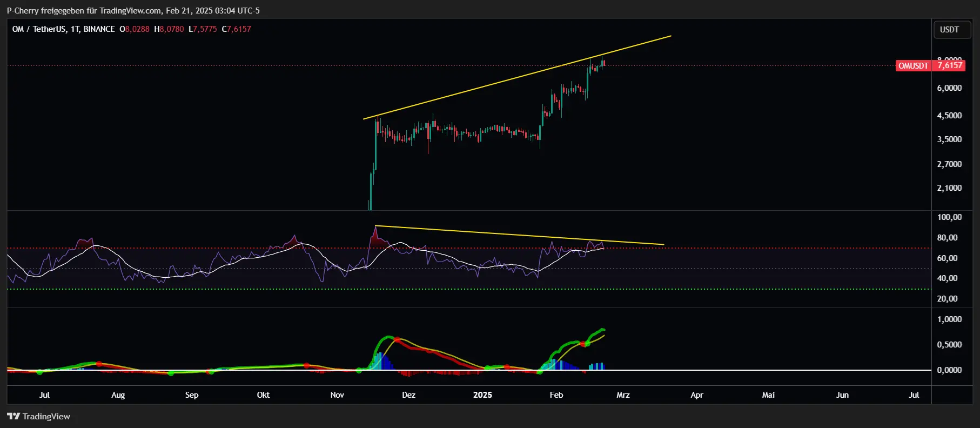
Task: Click the 0,5000 MACD axis label
Action: pyautogui.click(x=949, y=345)
